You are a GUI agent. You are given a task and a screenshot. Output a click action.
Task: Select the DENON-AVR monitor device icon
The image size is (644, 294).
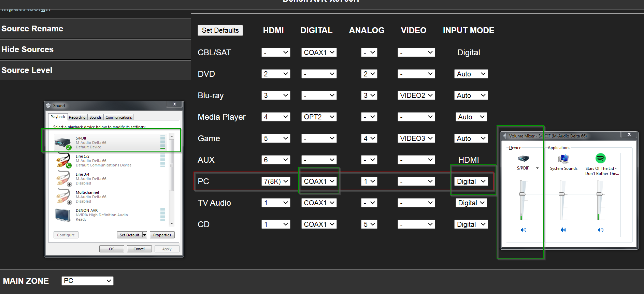tap(63, 215)
